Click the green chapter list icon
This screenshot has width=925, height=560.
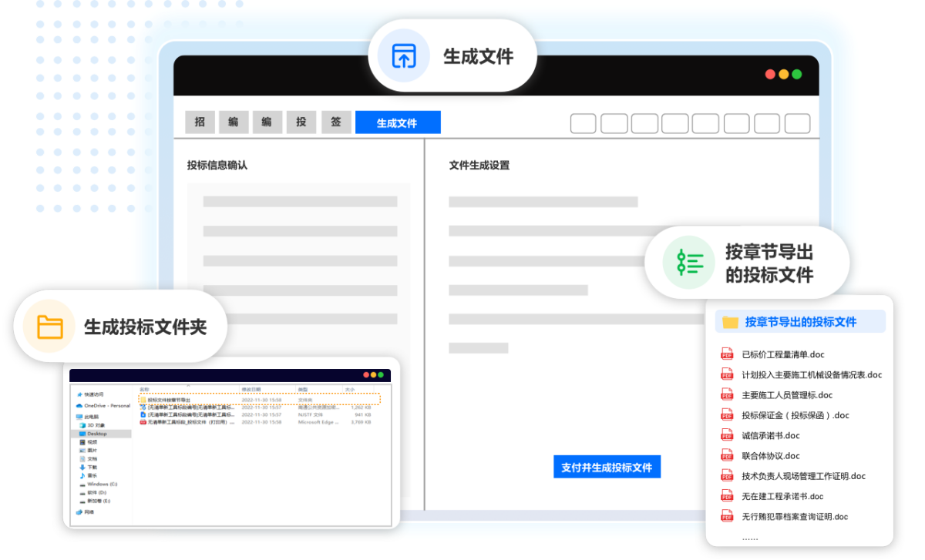click(684, 263)
